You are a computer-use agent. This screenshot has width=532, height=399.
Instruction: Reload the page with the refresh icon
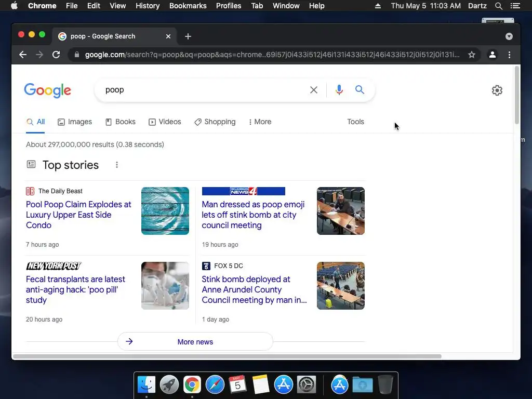pyautogui.click(x=56, y=55)
